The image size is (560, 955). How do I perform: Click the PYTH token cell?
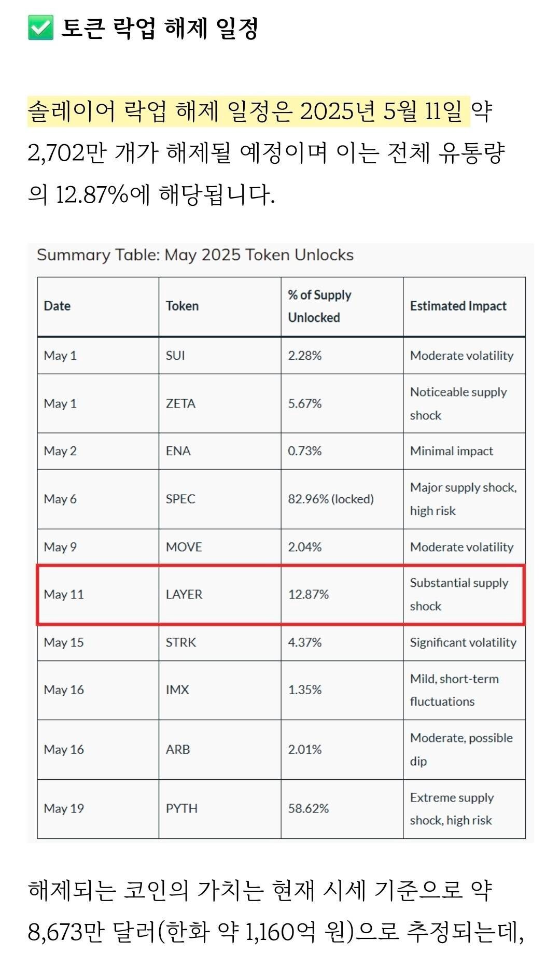[x=181, y=808]
